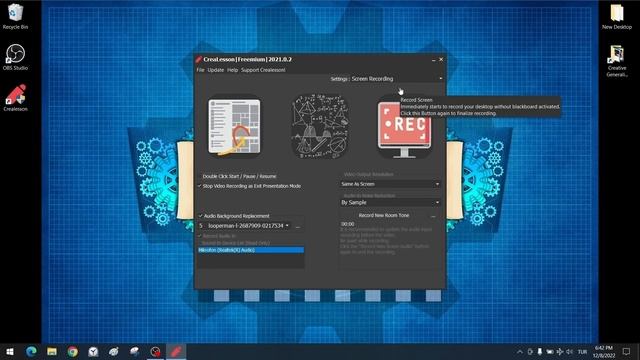The width and height of the screenshot is (640, 360).
Task: Open the New Desktop folder icon
Action: pyautogui.click(x=617, y=16)
